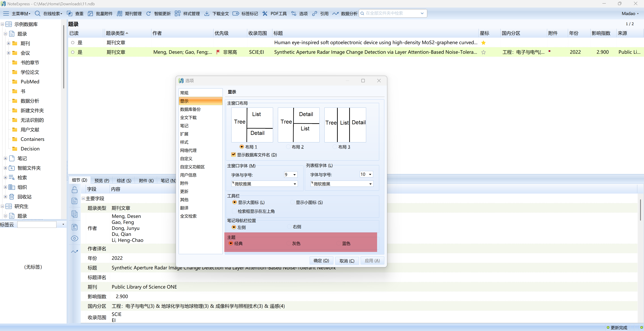Open list box 微软雅黑 font name dropdown
This screenshot has height=331, width=644.
[x=370, y=184]
